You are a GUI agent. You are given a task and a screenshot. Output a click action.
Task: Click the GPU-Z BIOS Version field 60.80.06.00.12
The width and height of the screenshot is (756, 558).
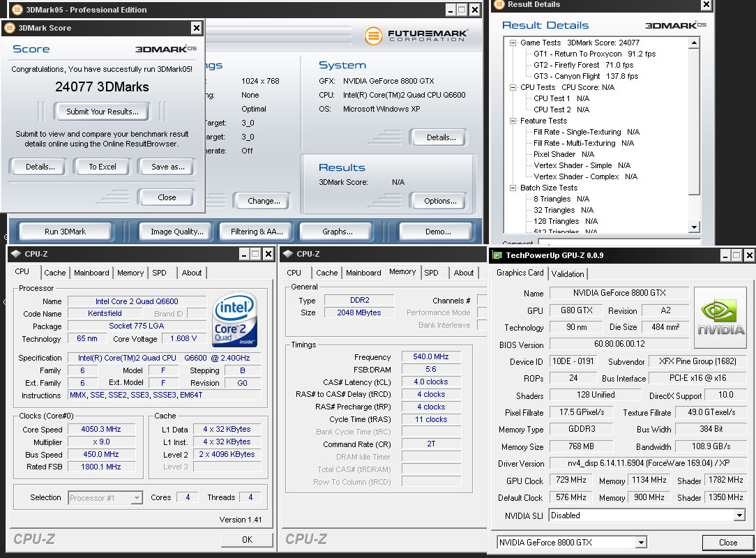[x=619, y=344]
